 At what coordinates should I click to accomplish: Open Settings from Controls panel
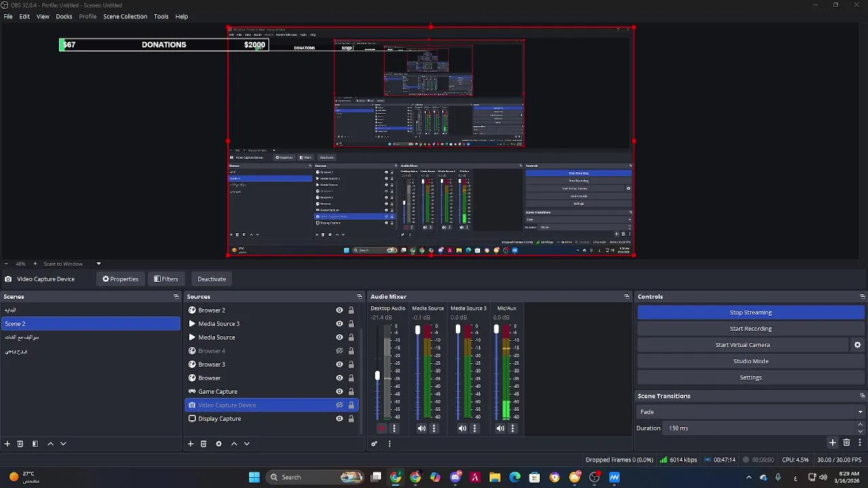[751, 378]
